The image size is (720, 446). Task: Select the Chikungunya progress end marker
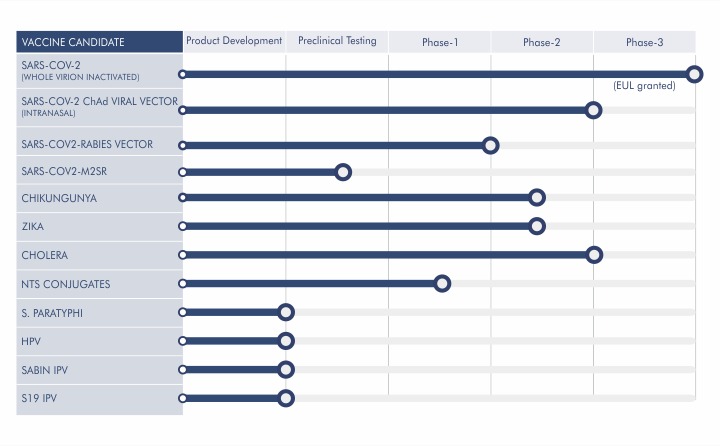536,198
